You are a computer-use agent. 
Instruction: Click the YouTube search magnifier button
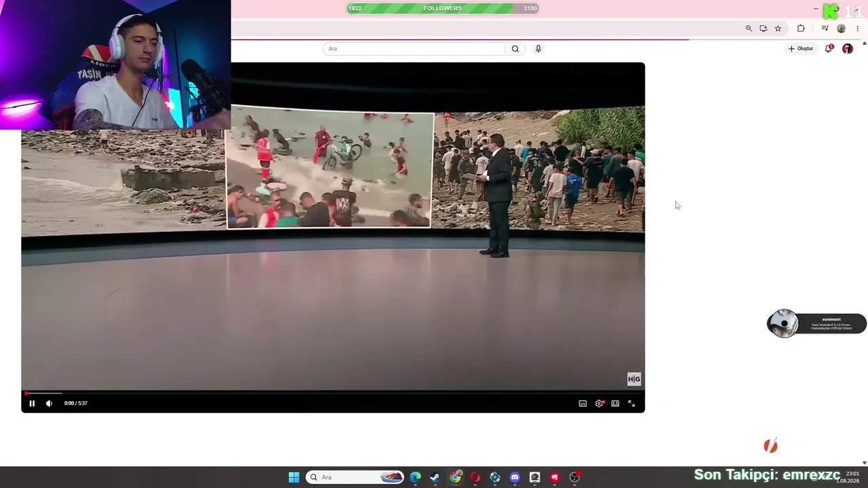click(515, 49)
